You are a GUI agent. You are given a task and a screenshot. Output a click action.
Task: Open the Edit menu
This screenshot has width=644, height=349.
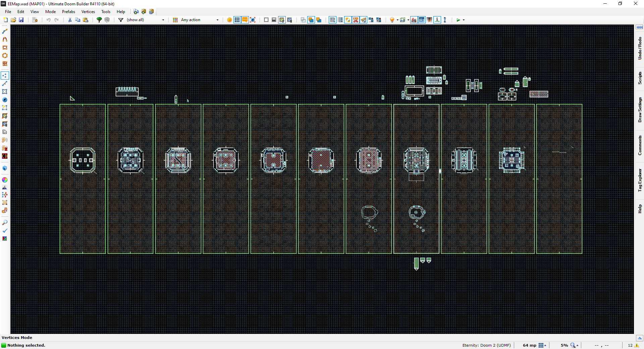click(x=21, y=12)
